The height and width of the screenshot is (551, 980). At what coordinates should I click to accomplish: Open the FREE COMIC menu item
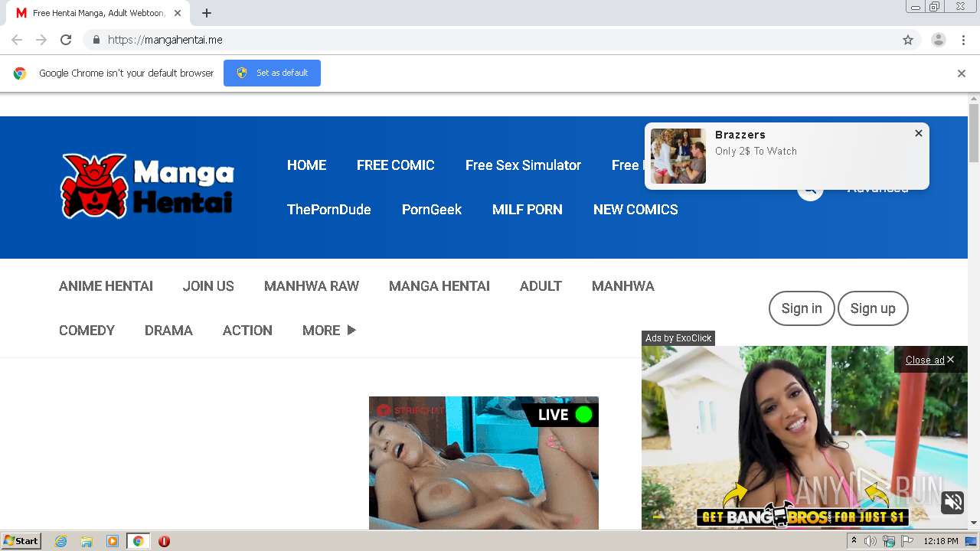(x=396, y=165)
